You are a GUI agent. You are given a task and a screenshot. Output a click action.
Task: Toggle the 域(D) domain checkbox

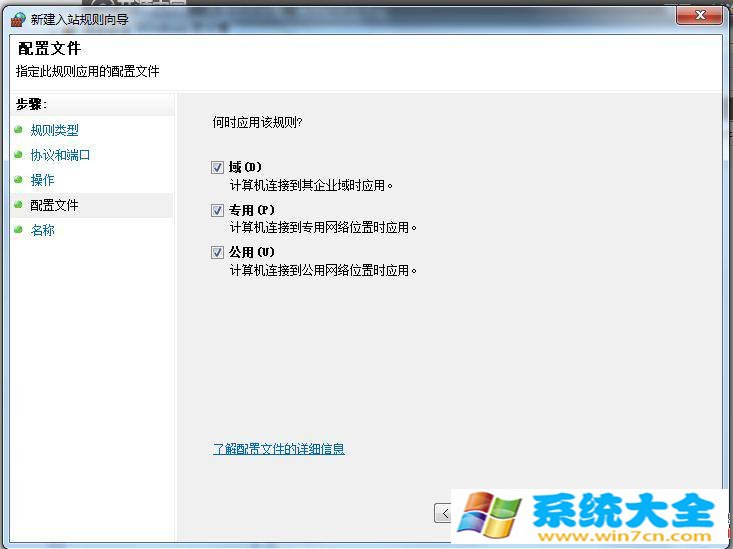point(217,167)
